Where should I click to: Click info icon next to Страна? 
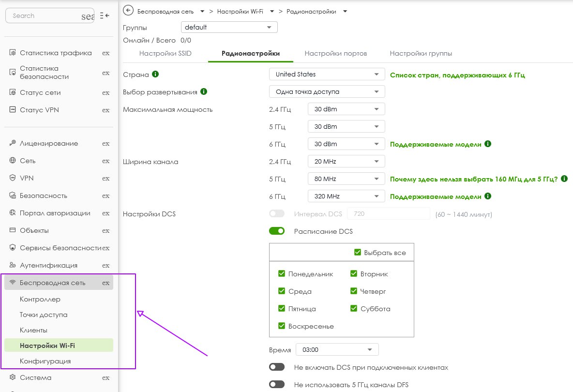pos(155,74)
